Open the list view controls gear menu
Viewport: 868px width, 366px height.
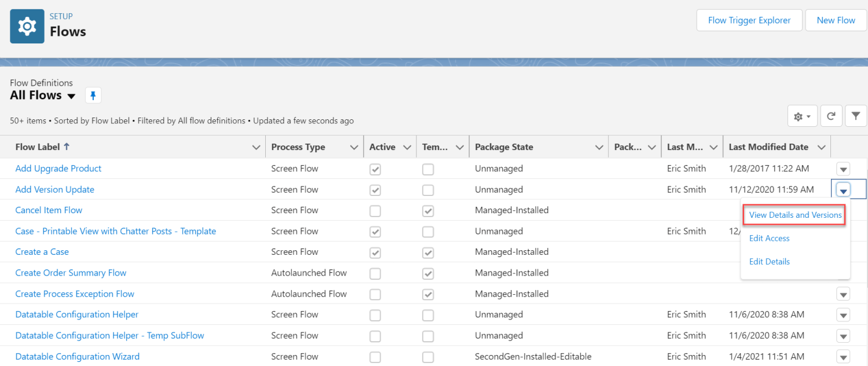coord(802,115)
